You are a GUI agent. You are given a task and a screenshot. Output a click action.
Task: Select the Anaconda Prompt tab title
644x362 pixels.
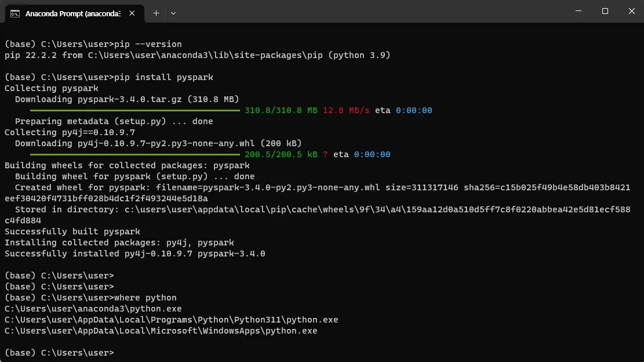pos(72,13)
